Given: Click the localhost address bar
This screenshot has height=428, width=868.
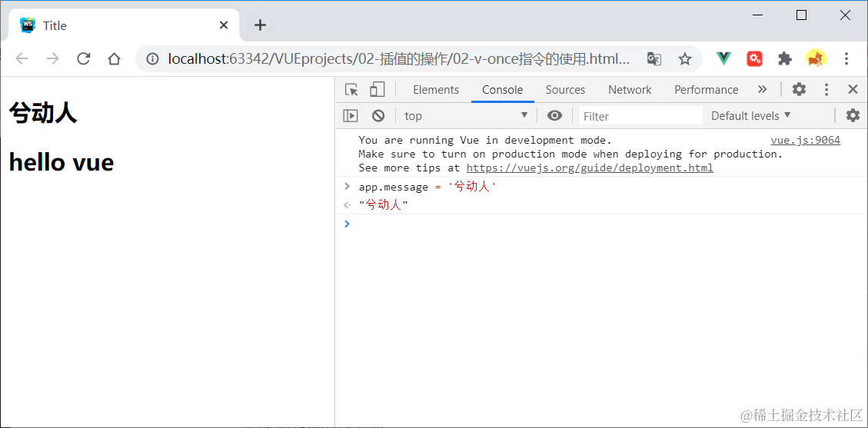Looking at the screenshot, I should (x=398, y=58).
